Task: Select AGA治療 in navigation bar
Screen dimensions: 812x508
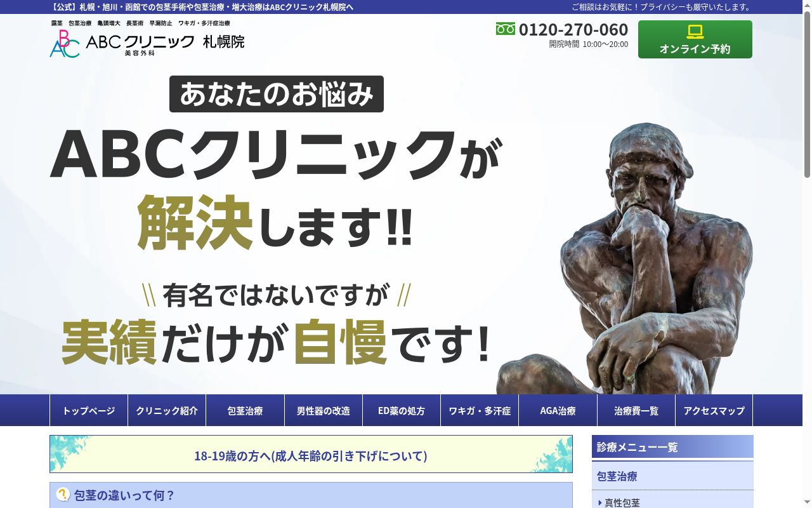Action: tap(558, 411)
